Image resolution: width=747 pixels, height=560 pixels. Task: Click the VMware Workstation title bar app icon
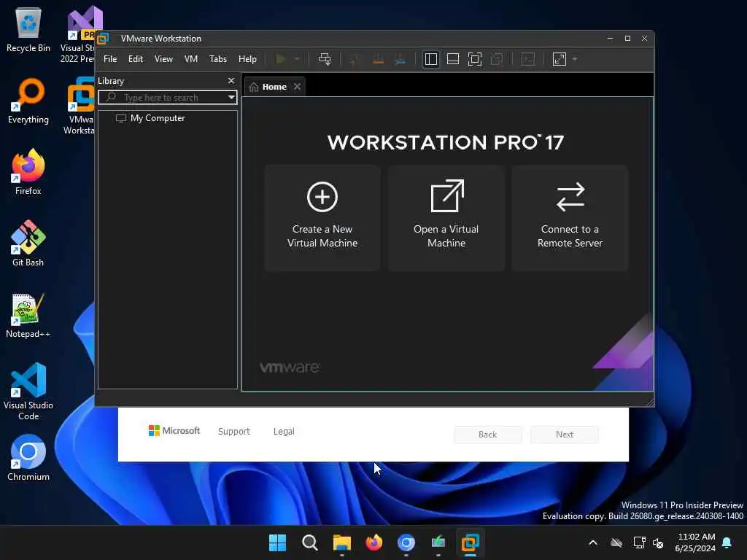[x=103, y=39]
